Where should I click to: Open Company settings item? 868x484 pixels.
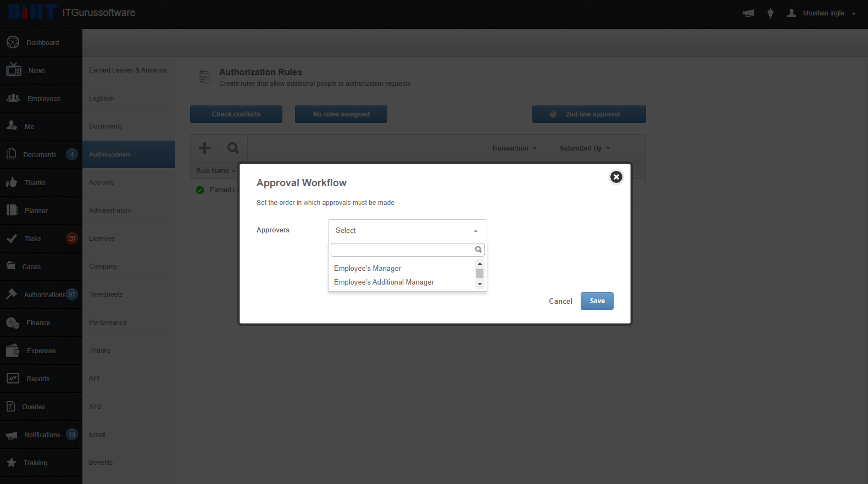click(129, 266)
